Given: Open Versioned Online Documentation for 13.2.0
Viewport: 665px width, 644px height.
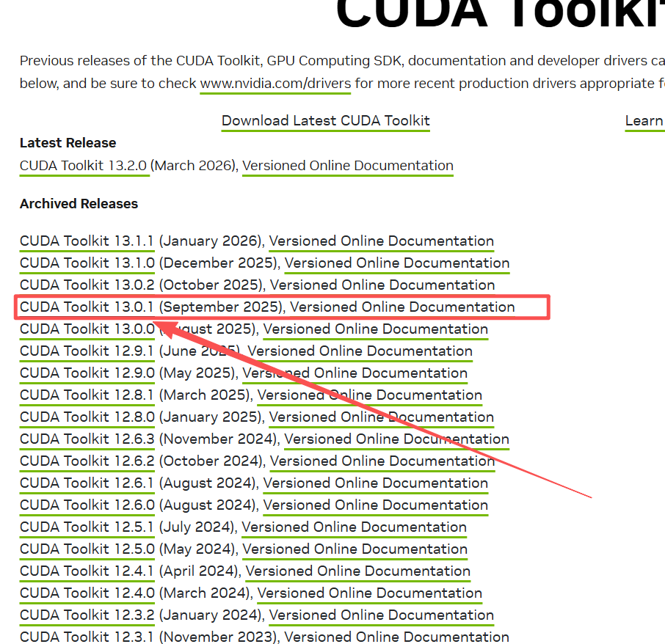Looking at the screenshot, I should click(x=348, y=166).
